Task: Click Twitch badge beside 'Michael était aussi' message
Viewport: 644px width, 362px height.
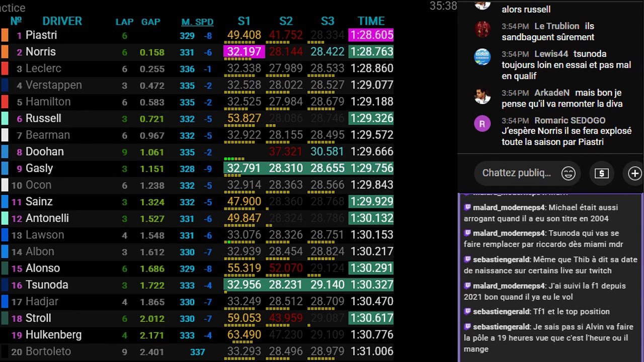Action: 467,207
